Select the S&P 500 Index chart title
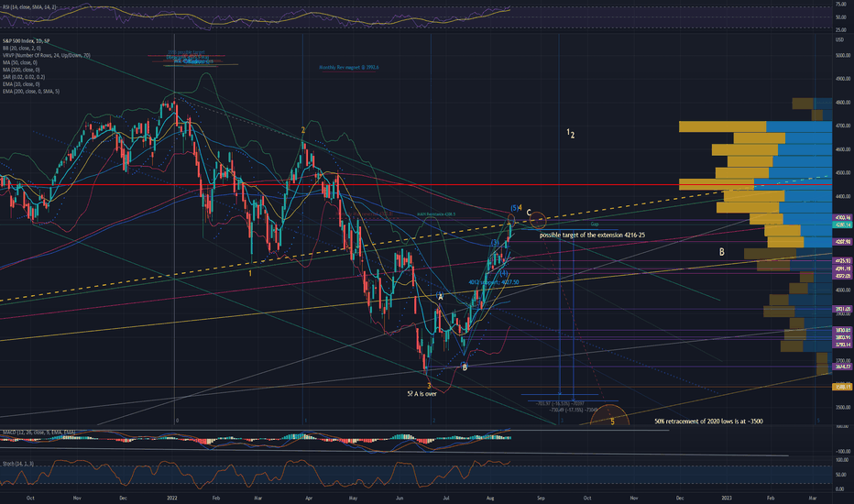Viewport: 854px width, 504px height. (x=27, y=41)
